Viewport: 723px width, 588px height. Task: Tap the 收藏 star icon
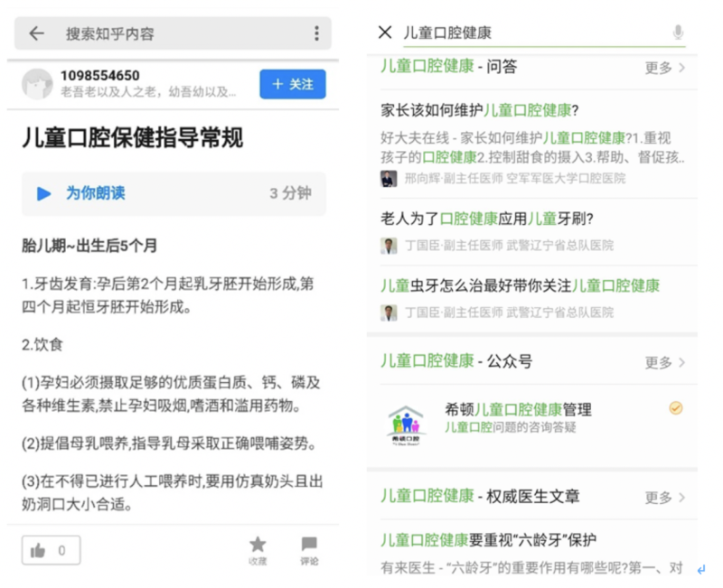pyautogui.click(x=258, y=550)
